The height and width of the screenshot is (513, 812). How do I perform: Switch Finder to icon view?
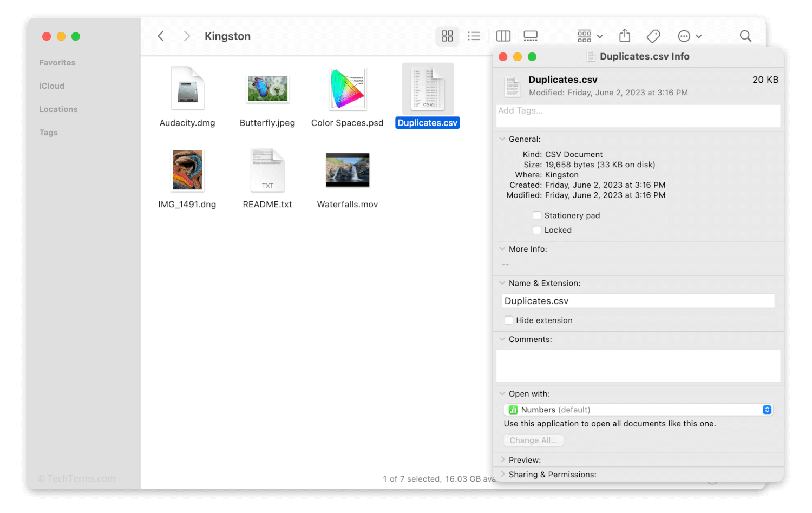447,36
